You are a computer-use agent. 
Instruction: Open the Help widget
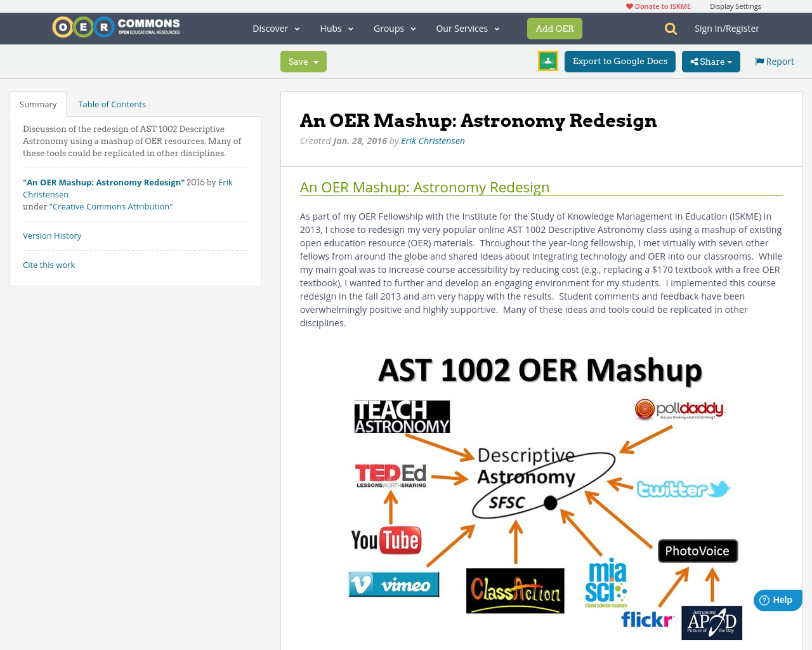point(776,599)
